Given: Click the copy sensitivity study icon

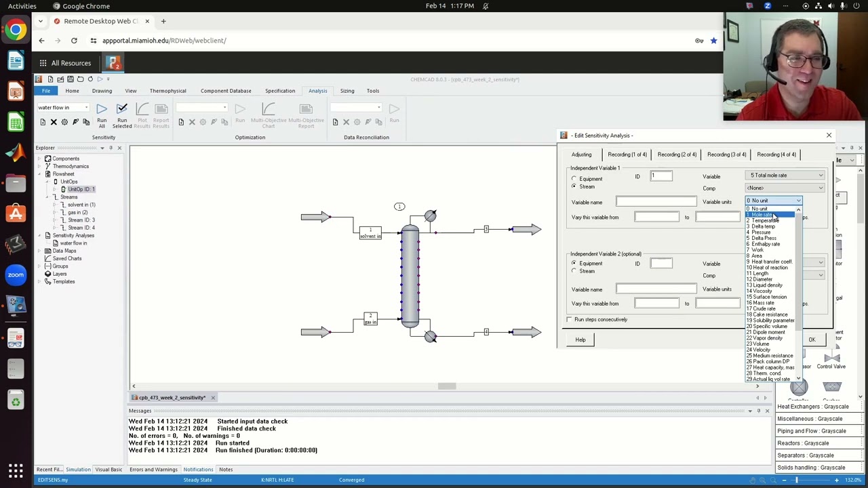Looking at the screenshot, I should (x=86, y=122).
